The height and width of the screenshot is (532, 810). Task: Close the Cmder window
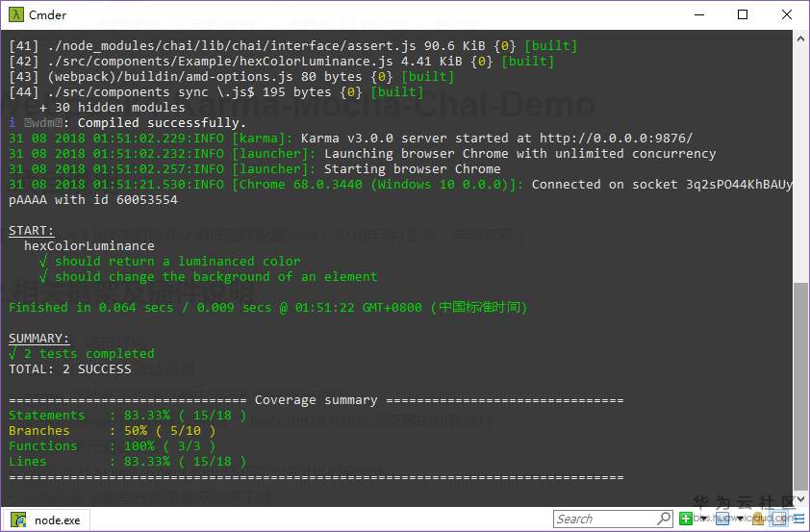pos(786,14)
